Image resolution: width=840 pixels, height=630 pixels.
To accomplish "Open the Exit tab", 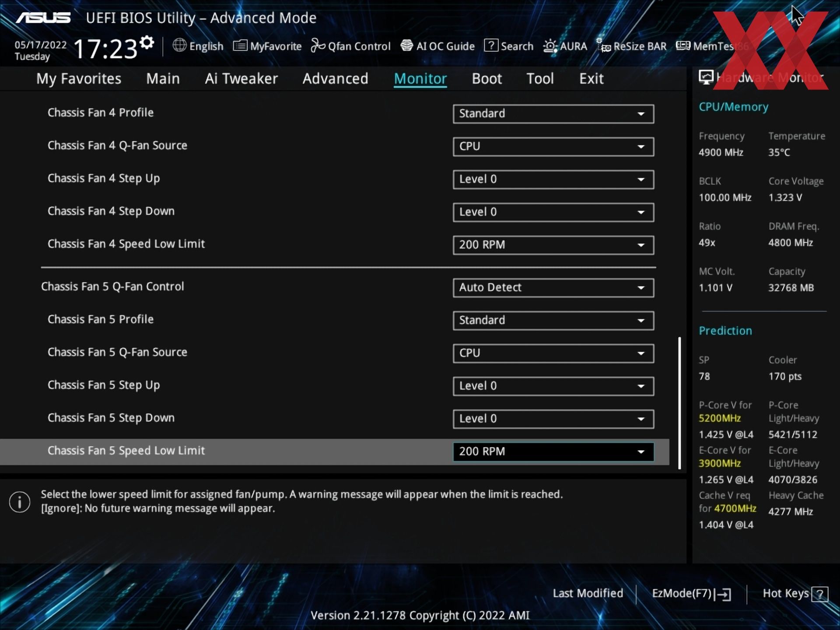I will point(591,79).
